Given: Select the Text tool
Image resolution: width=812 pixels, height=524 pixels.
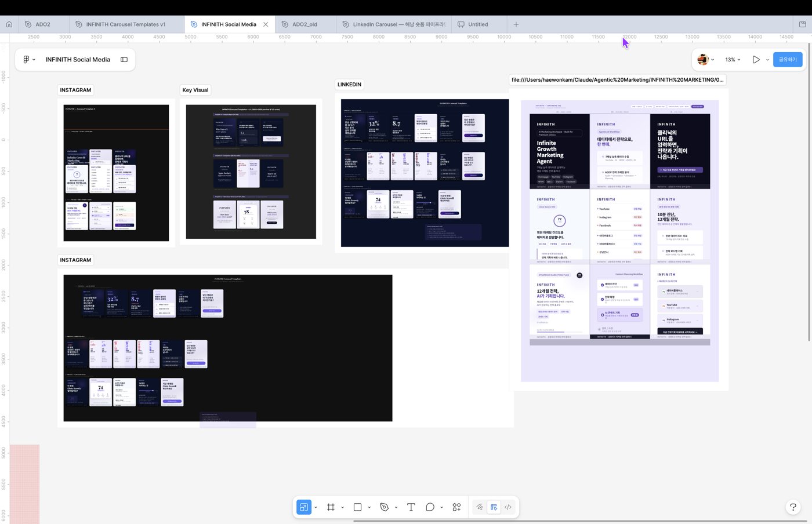Looking at the screenshot, I should pyautogui.click(x=411, y=507).
